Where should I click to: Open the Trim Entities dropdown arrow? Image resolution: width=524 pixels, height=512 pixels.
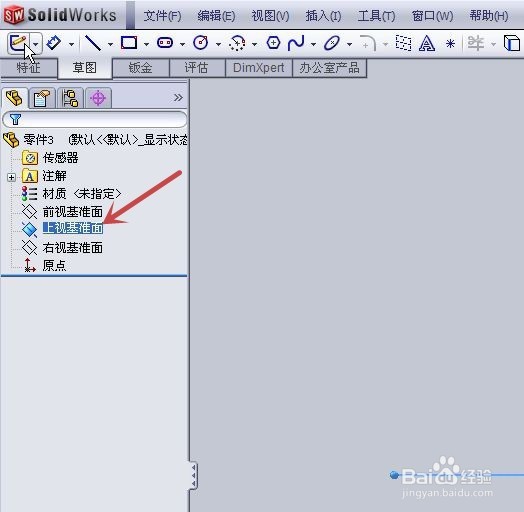click(494, 44)
